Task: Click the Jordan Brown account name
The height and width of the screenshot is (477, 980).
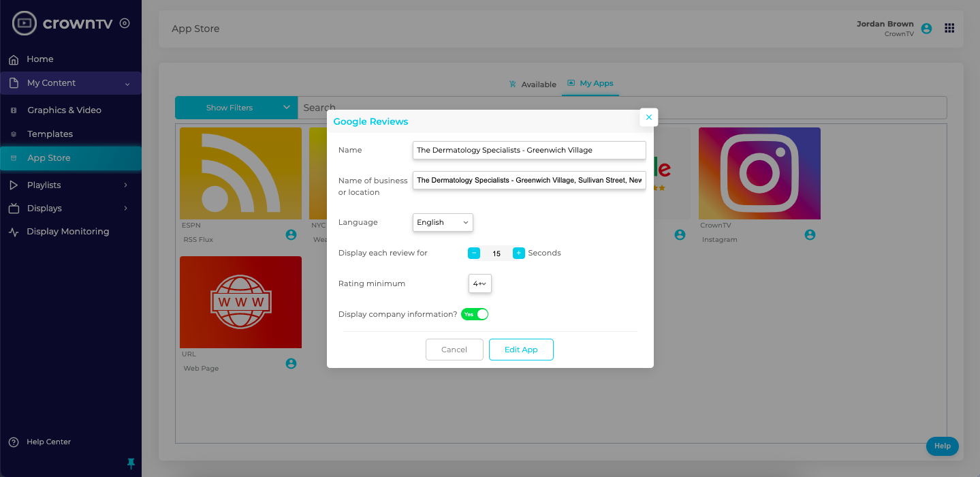Action: click(x=885, y=24)
